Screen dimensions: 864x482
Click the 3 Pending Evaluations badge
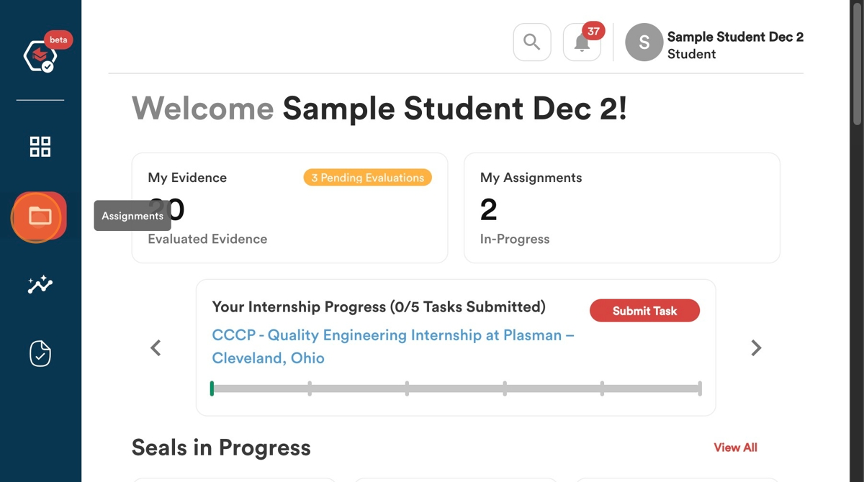(x=368, y=177)
